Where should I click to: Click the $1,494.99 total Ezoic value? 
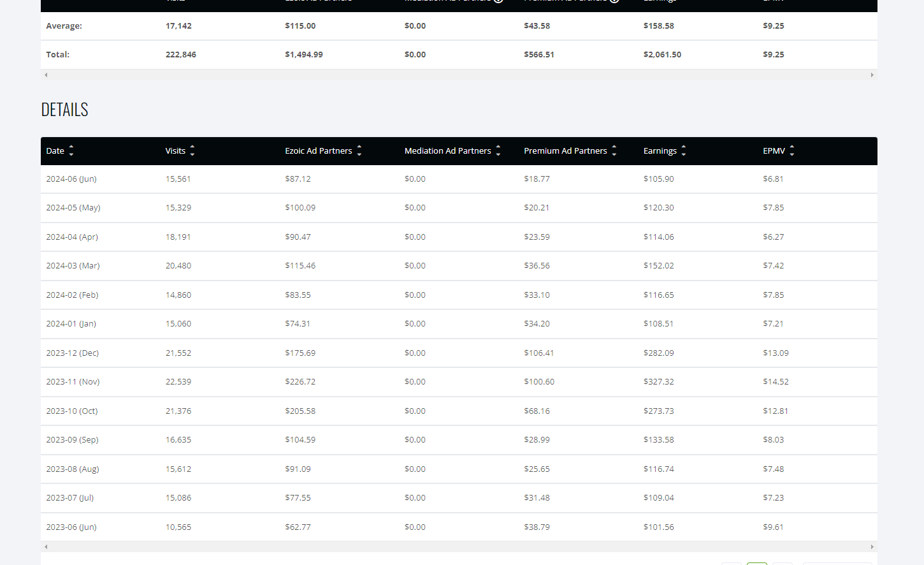304,55
